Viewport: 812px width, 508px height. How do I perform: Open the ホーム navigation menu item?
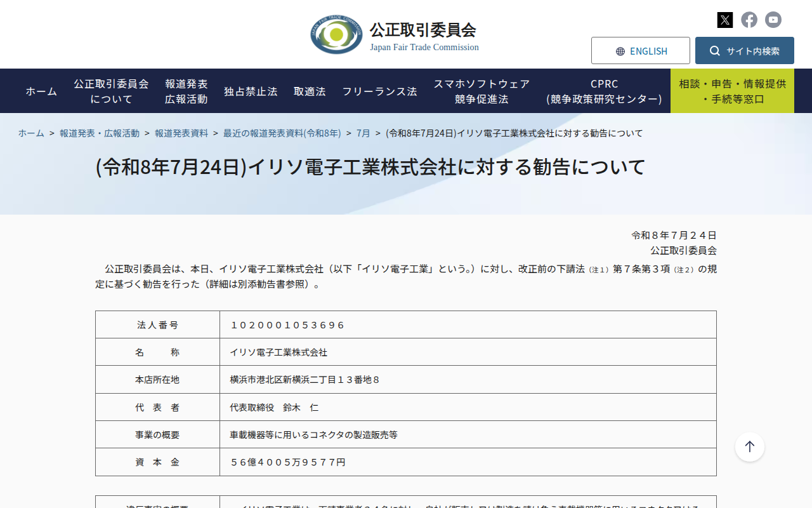coord(41,91)
